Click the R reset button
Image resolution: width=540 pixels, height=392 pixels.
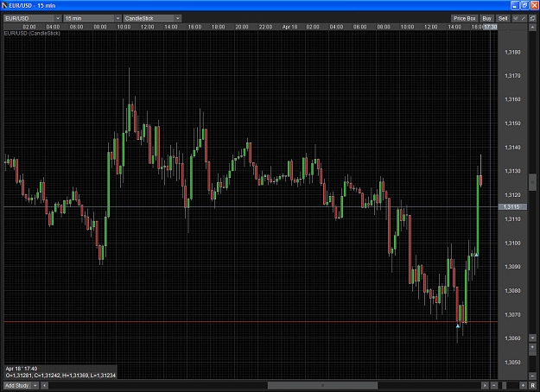pos(533,385)
